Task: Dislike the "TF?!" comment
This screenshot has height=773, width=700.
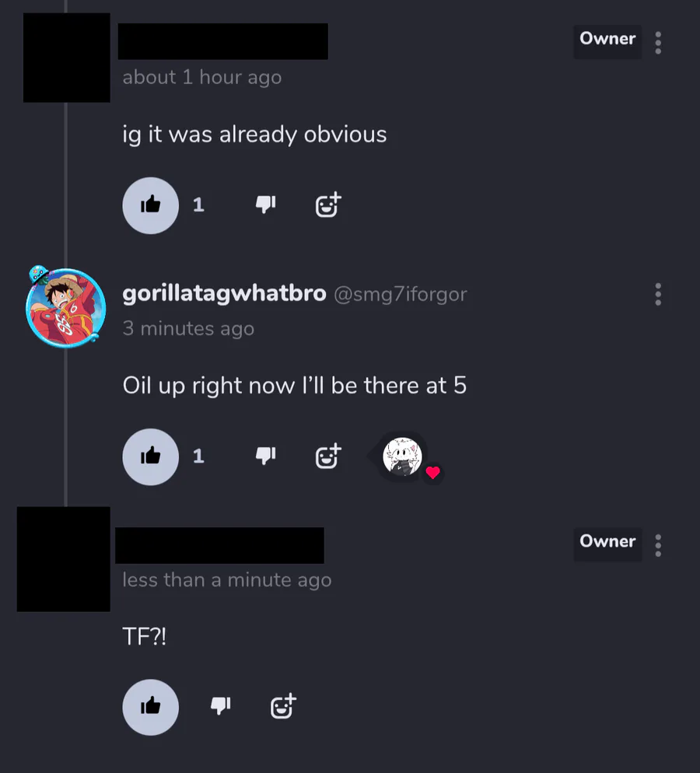Action: (220, 706)
